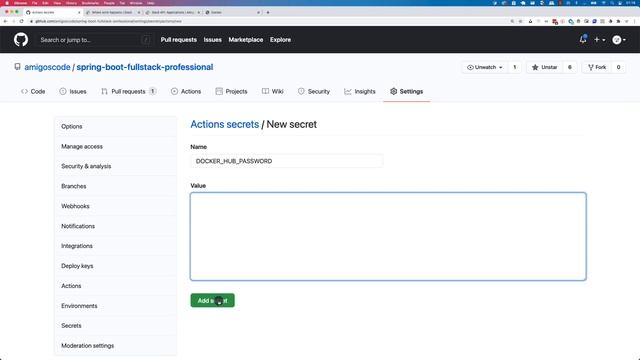Open Branches settings
This screenshot has height=360, width=640.
pyautogui.click(x=116, y=186)
